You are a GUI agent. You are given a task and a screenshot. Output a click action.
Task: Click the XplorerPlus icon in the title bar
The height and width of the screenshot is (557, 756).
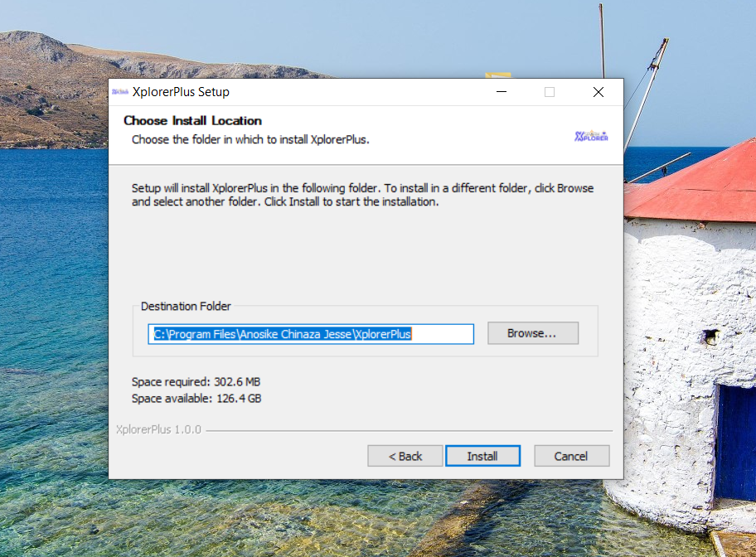pos(120,92)
